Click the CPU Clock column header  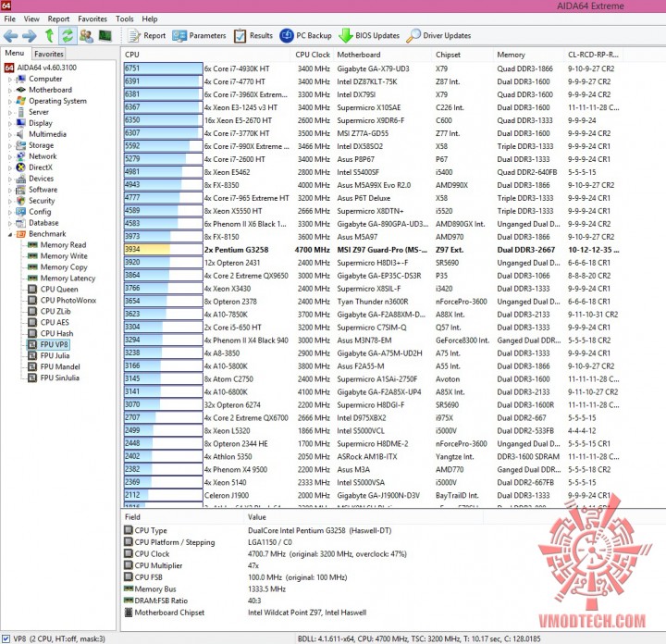tap(313, 55)
